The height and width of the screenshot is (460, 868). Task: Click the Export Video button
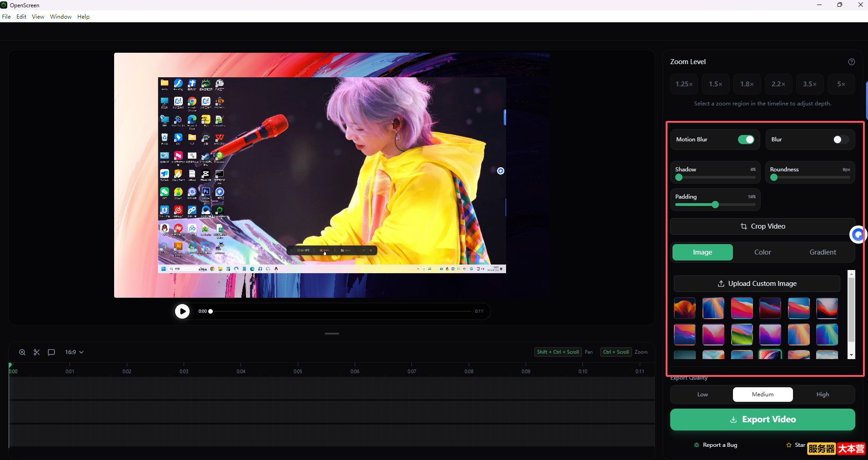(x=762, y=419)
